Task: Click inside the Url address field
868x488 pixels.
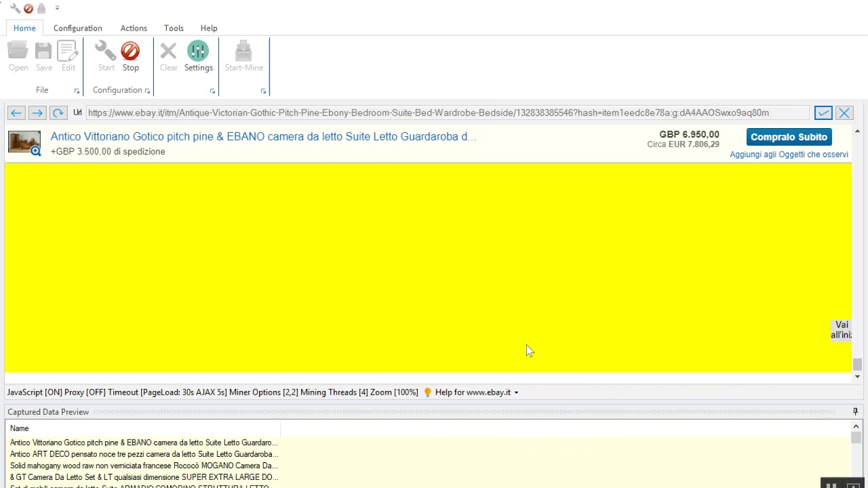Action: 448,113
